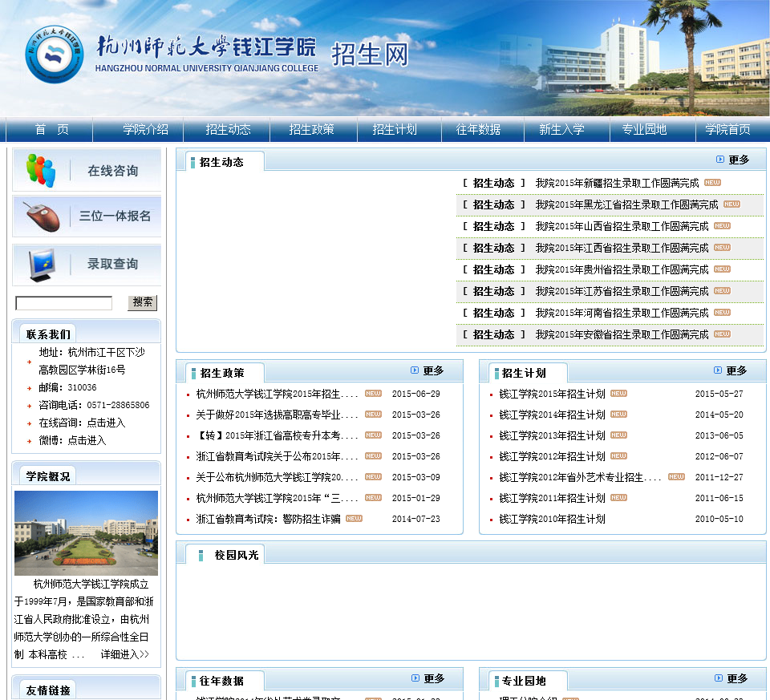Screen dimensions: 770x700
Task: Click 更多 in the 专业园地 panel
Action: [736, 678]
